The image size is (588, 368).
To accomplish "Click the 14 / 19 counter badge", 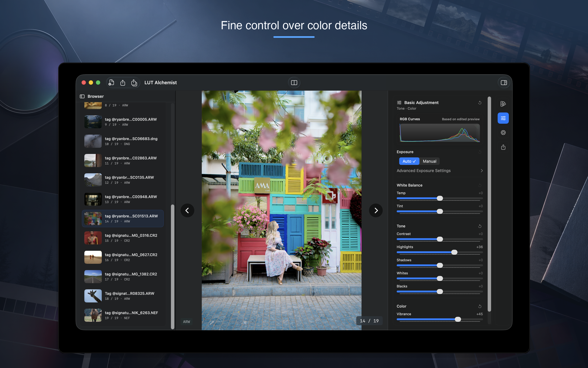I will point(369,321).
